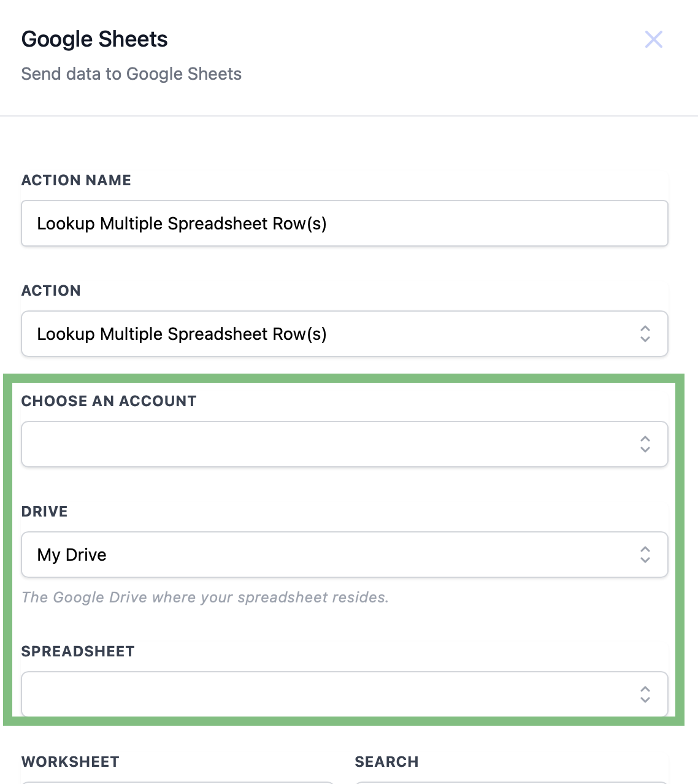This screenshot has width=698, height=784.
Task: Click the 'SEARCH' label
Action: pos(386,762)
